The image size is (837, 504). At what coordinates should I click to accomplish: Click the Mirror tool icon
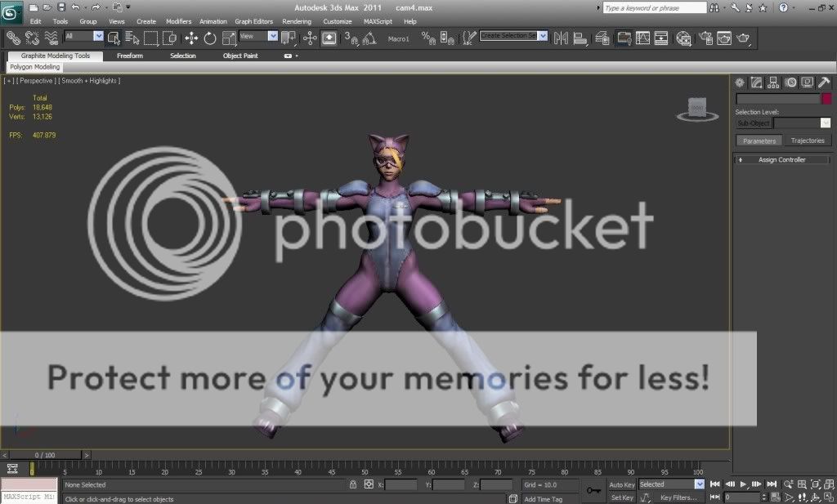click(561, 38)
